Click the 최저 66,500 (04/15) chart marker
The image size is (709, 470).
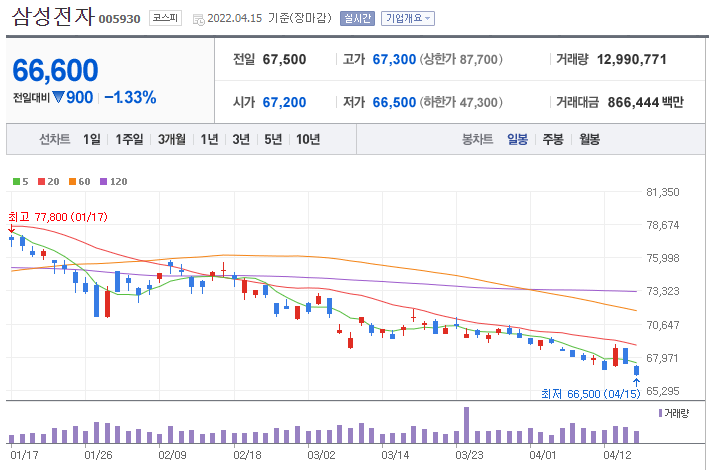point(591,394)
